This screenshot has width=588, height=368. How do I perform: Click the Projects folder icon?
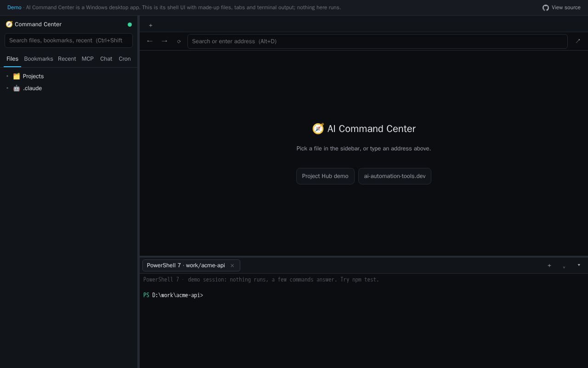(x=17, y=76)
